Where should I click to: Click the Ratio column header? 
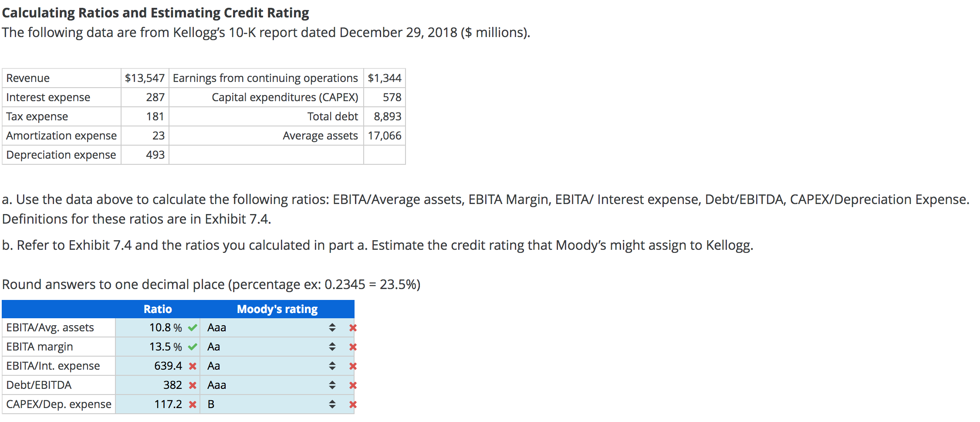tap(158, 309)
